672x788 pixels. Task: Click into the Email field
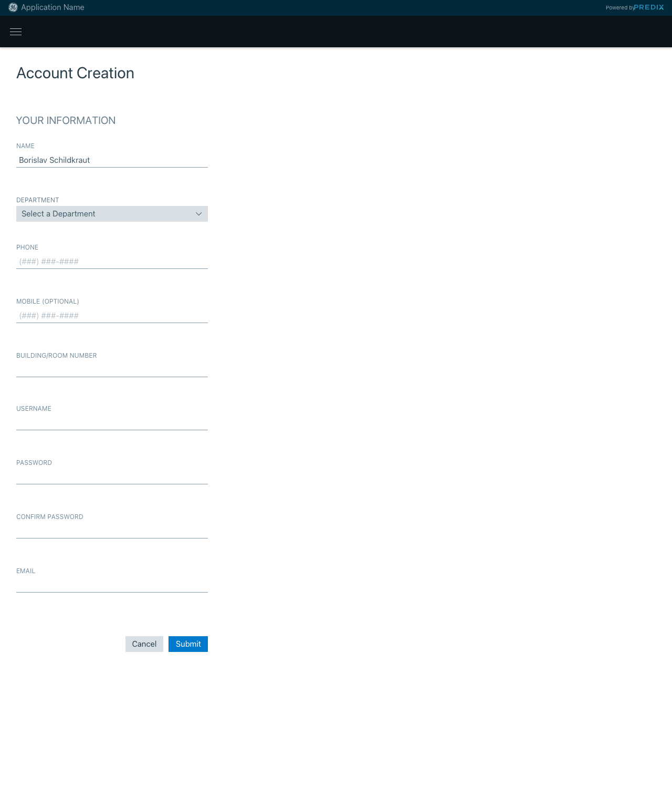(x=112, y=585)
